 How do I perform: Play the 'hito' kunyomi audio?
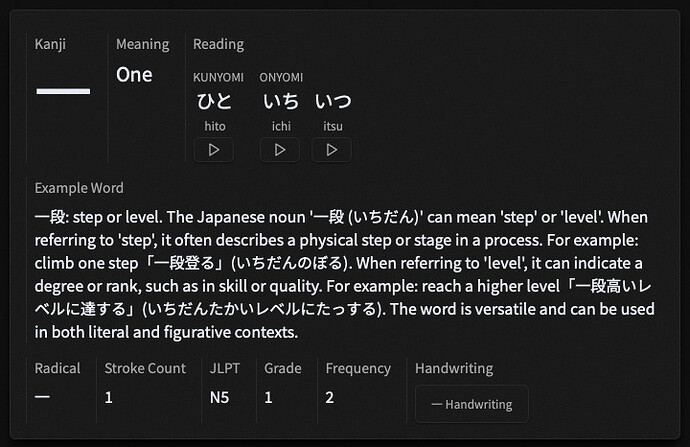[x=213, y=150]
